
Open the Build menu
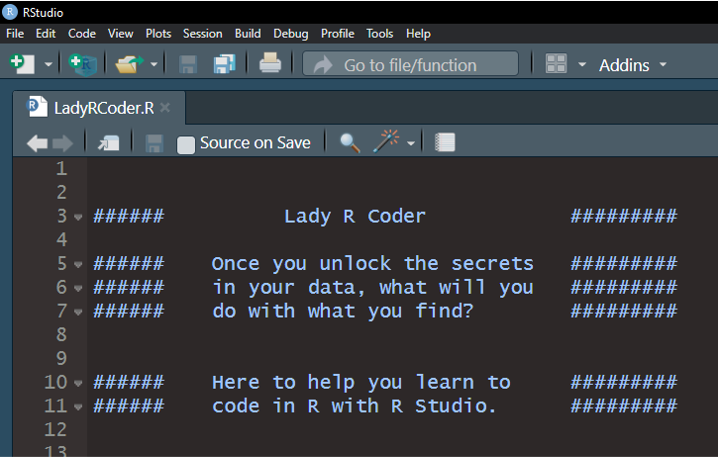[x=248, y=33]
